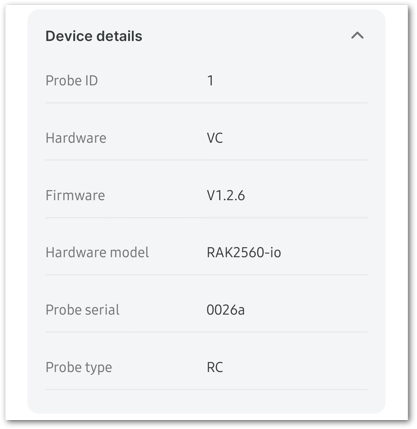This screenshot has height=429, width=417.
Task: Collapse the Device details panel chevron
Action: (x=357, y=36)
